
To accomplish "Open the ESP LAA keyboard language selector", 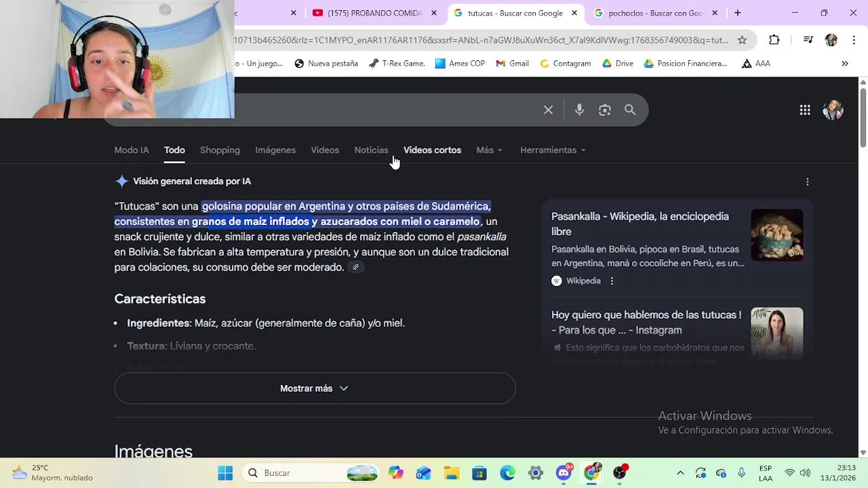I will tap(766, 473).
